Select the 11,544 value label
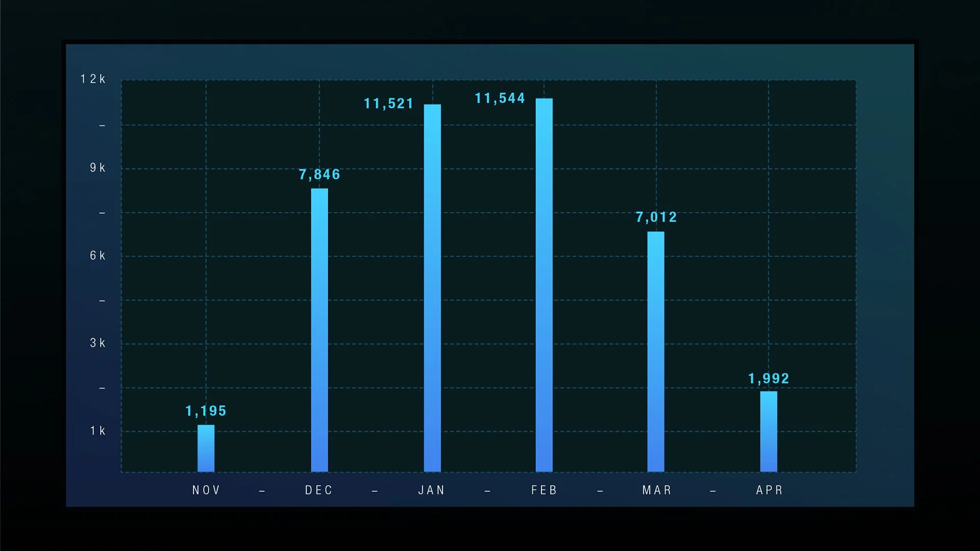Viewport: 980px width, 551px height. coord(500,98)
